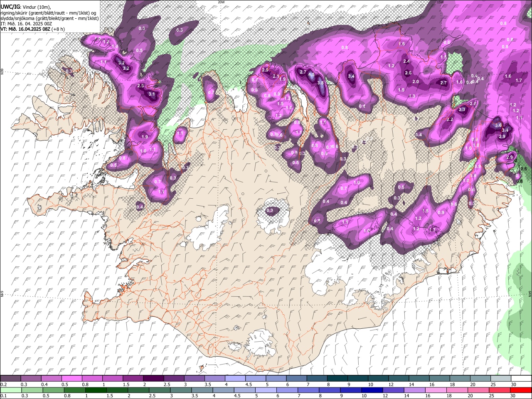This screenshot has width=532, height=399.
Task: Click the 2.4 snowfall value on the map
Action: point(406,61)
